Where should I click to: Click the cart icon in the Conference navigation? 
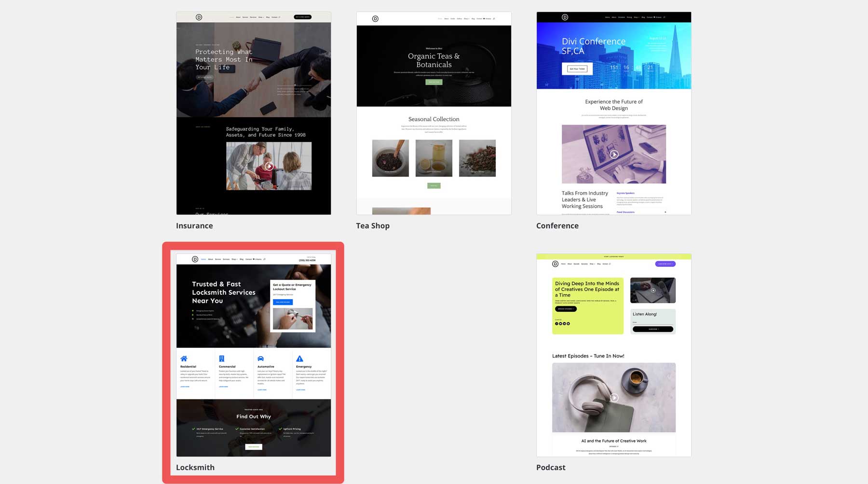654,17
